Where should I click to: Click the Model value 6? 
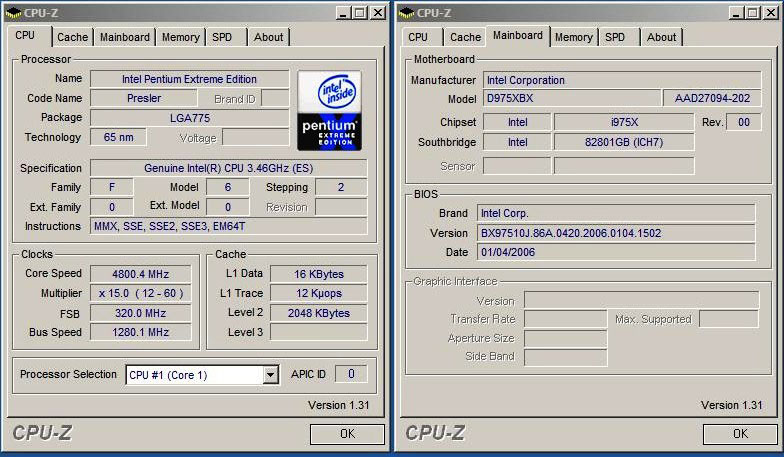228,187
